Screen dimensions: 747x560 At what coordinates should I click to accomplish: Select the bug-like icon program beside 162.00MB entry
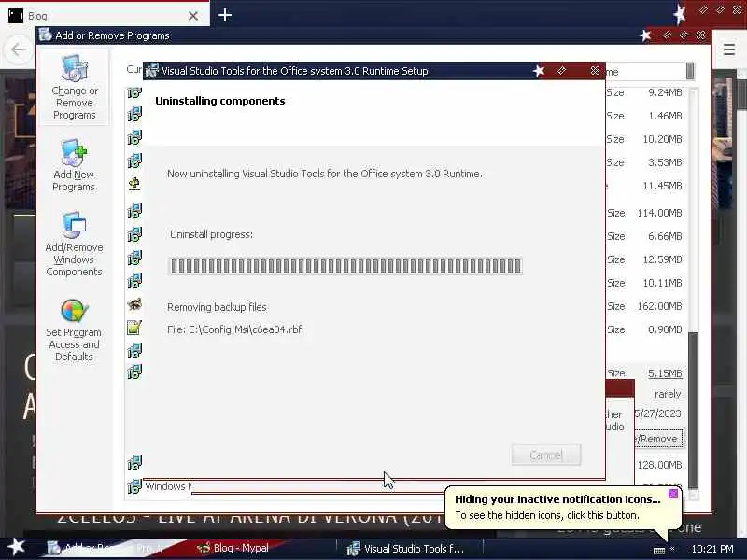(134, 304)
